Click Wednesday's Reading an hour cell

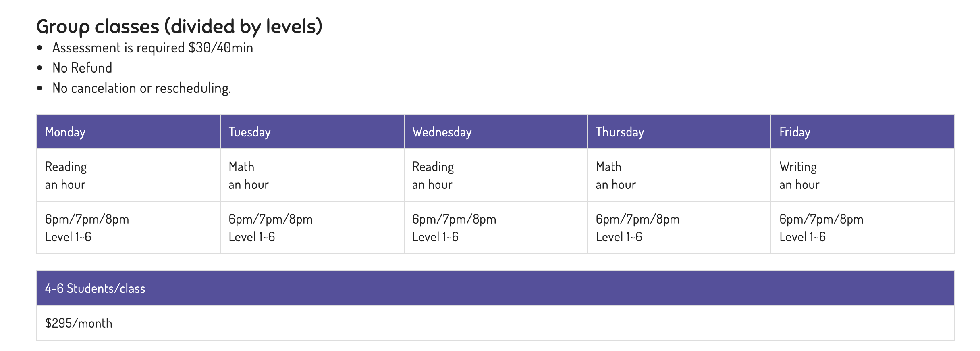[496, 175]
